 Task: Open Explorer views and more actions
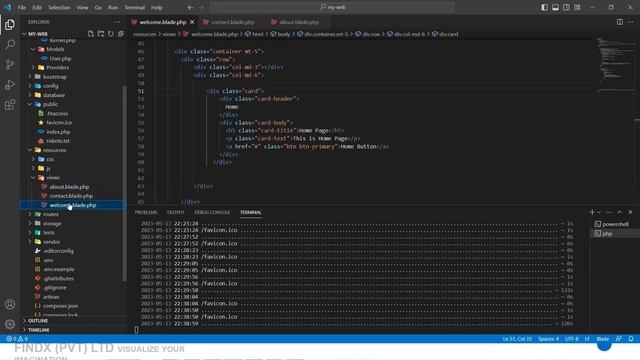point(117,22)
